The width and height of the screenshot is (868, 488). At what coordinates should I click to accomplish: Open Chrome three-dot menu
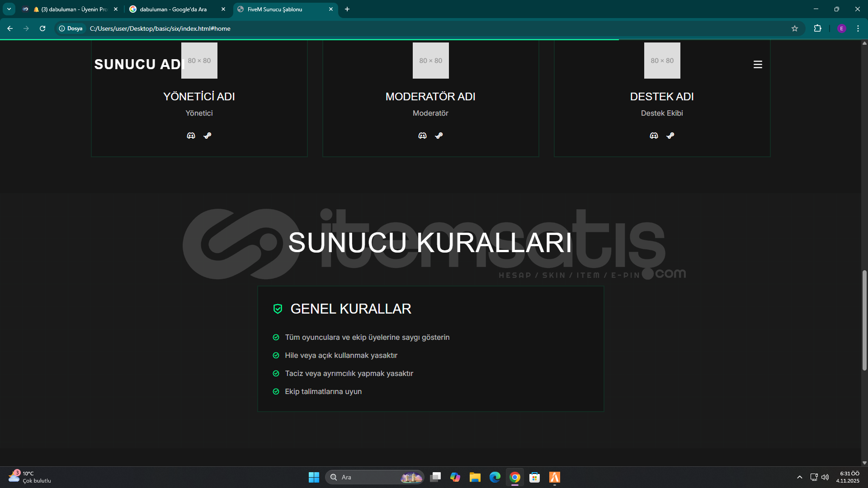858,28
